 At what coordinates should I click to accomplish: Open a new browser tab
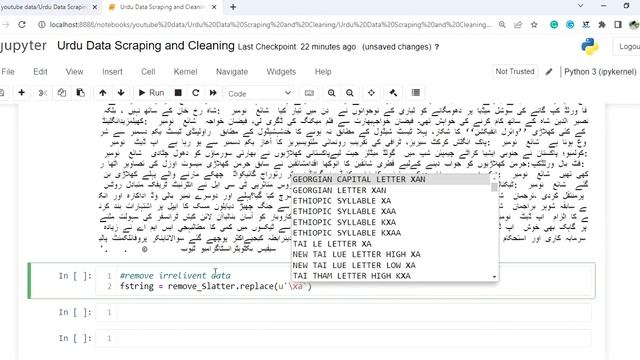[233, 7]
